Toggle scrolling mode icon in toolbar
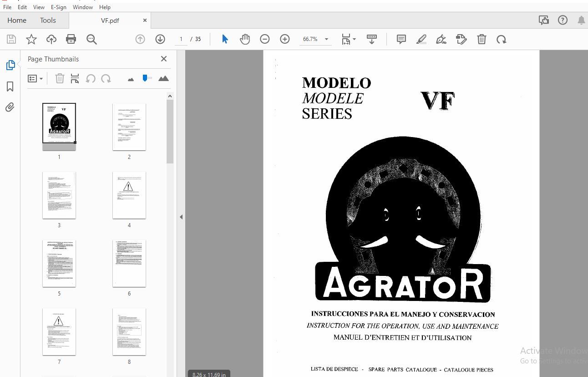The height and width of the screenshot is (377, 588). click(372, 39)
